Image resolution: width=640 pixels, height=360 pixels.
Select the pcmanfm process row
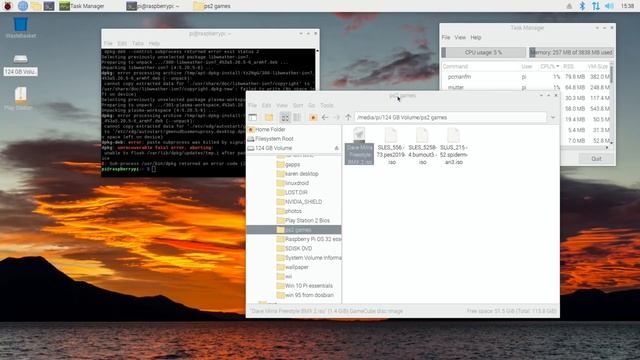[526, 77]
